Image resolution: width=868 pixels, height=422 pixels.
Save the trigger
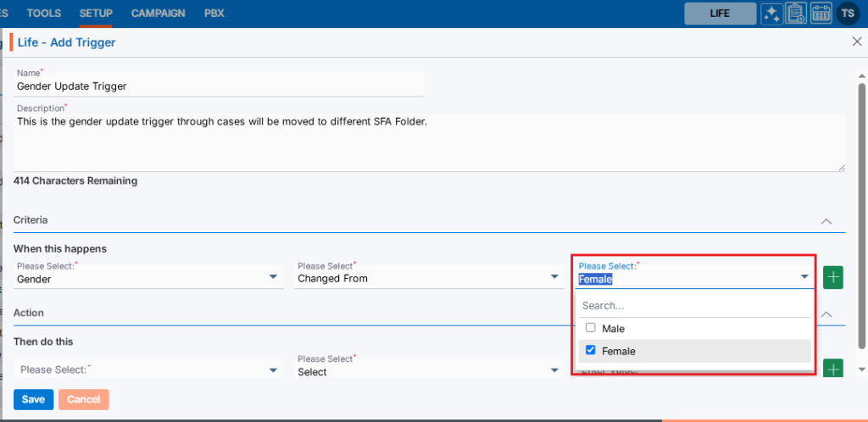(33, 399)
